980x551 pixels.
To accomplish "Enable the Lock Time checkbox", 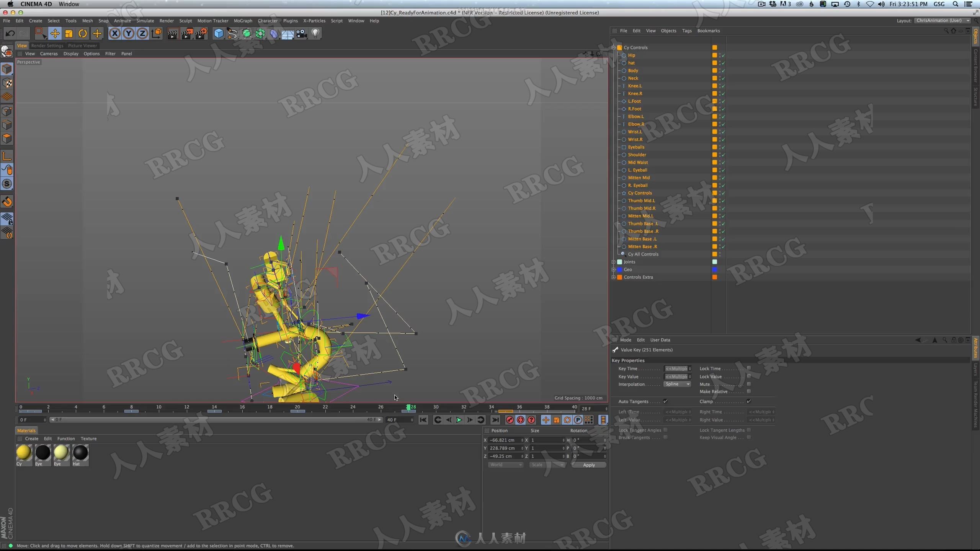I will click(x=749, y=368).
